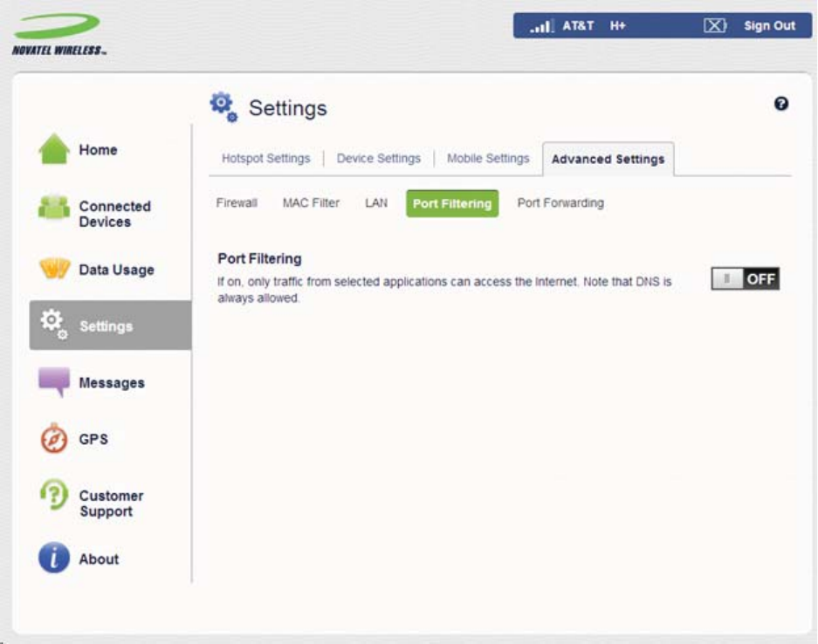Open GPS page label
The width and height of the screenshot is (818, 644).
pos(93,439)
